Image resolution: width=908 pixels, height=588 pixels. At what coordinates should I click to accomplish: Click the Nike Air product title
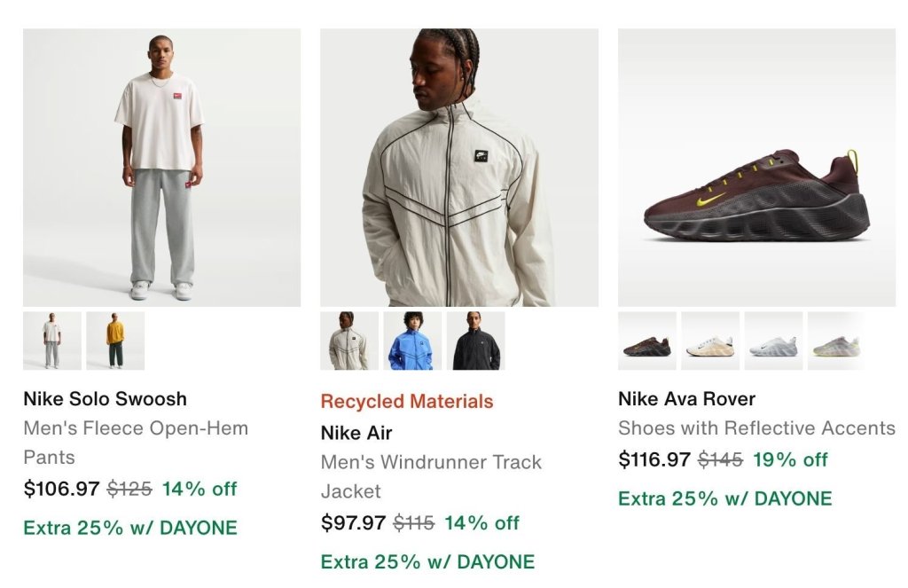[356, 433]
